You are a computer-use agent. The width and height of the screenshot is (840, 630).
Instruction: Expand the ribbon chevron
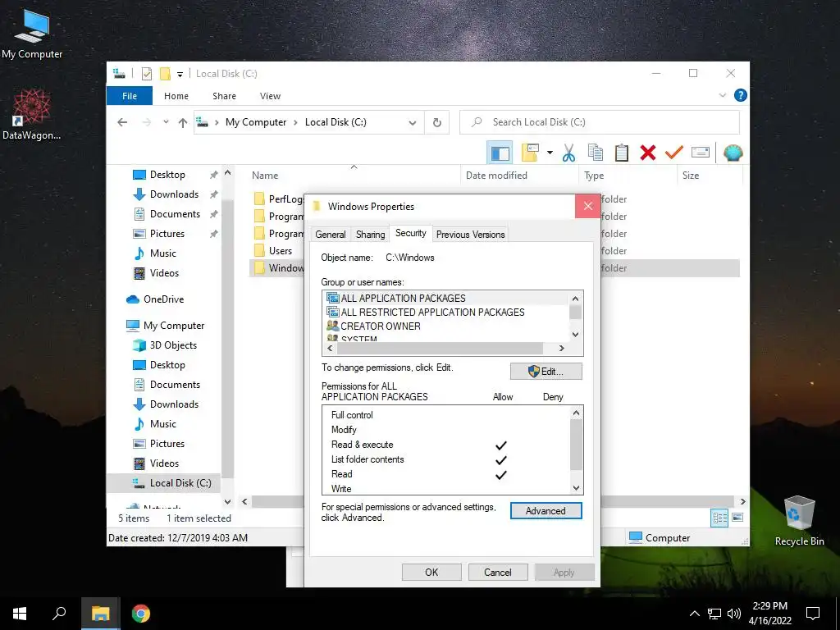point(722,95)
